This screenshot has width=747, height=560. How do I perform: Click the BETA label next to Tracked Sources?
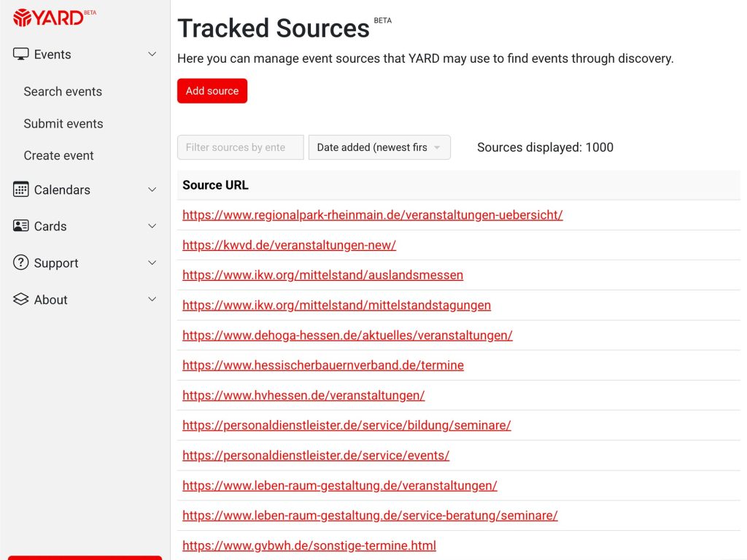(383, 22)
